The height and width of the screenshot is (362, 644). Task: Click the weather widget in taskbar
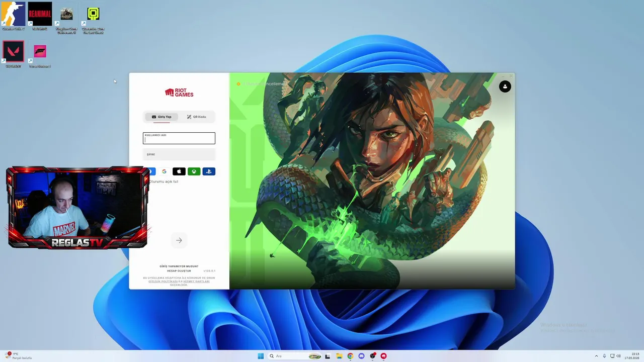pos(19,356)
